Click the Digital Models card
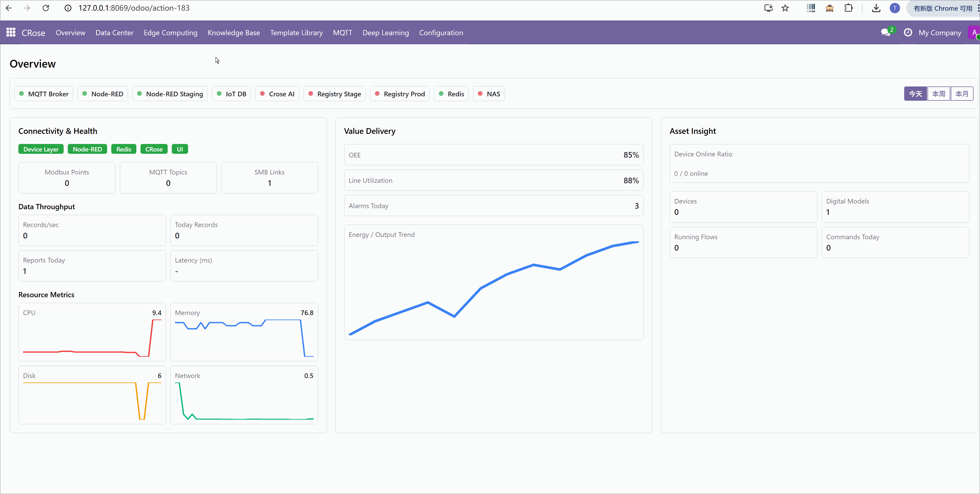Viewport: 980px width, 494px height. click(895, 207)
